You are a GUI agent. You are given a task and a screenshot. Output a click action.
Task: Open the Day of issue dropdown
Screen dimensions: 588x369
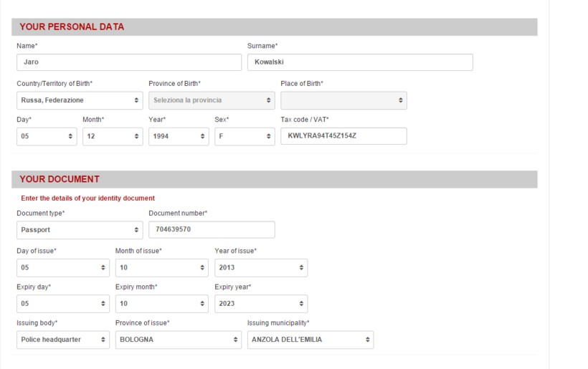(x=63, y=267)
